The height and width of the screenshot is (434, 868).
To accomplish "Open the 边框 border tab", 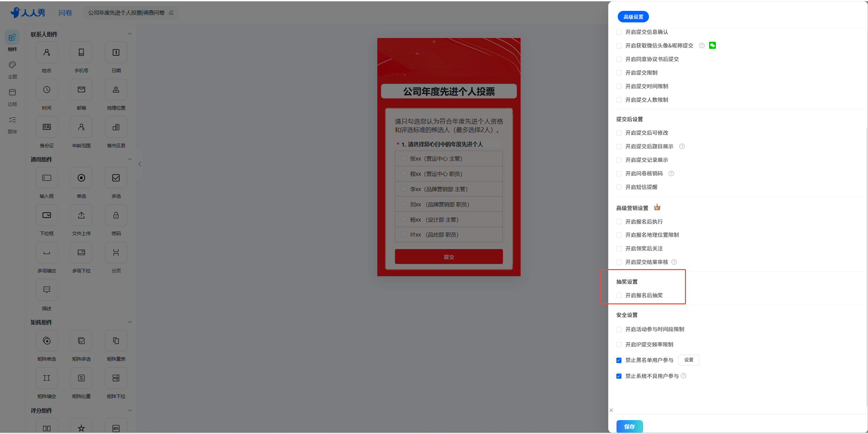I will coord(13,97).
